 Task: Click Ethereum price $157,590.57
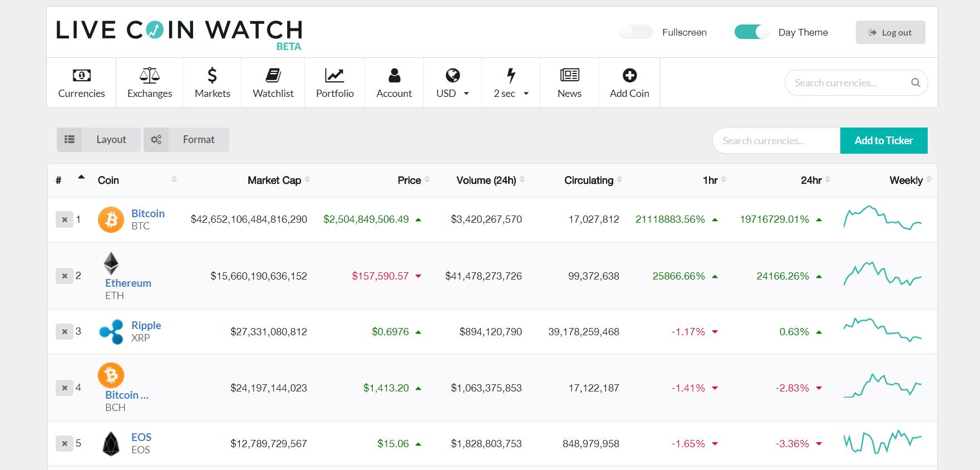click(380, 276)
